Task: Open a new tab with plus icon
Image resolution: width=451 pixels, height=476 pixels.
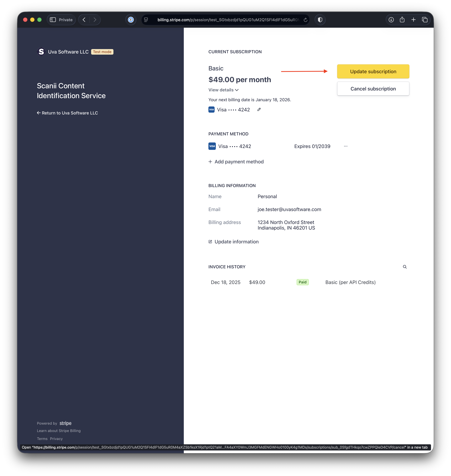Action: tap(413, 20)
